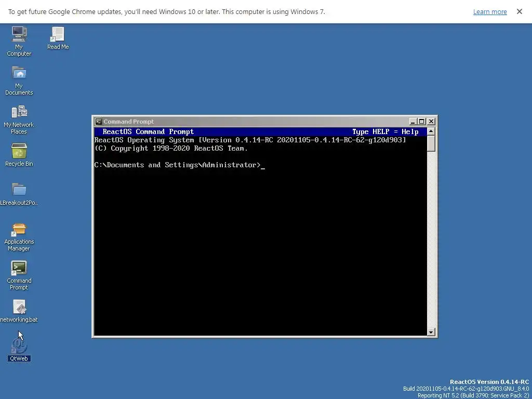Click the console scrollbar down arrow
Viewport: 532px width, 399px height.
pyautogui.click(x=431, y=332)
